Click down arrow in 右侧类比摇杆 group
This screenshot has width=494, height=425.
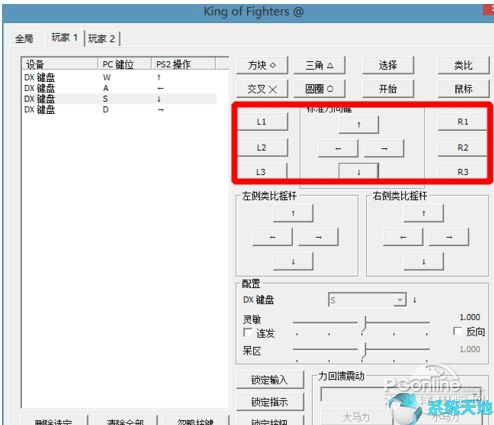424,262
